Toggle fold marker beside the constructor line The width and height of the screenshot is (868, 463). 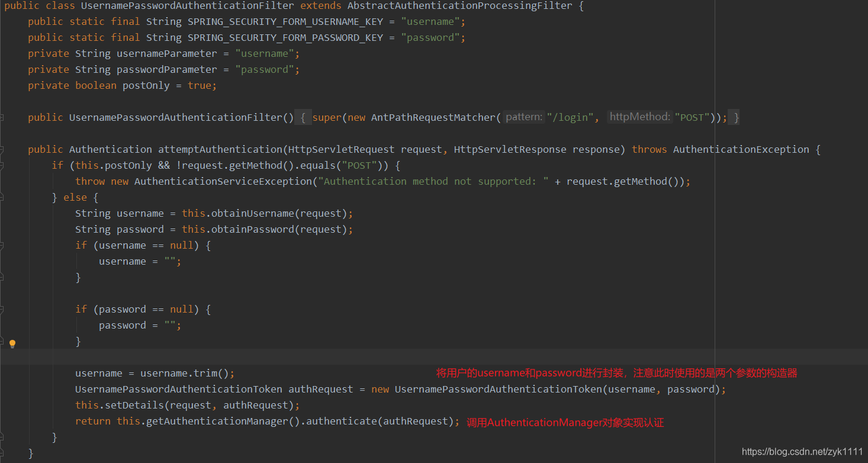2,117
